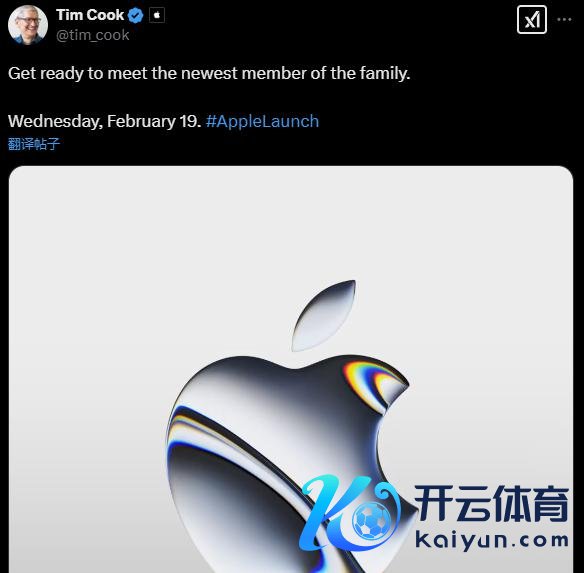Screen dimensions: 584x573
Task: Click the 'Wednesday, February 19.' text
Action: tap(105, 121)
